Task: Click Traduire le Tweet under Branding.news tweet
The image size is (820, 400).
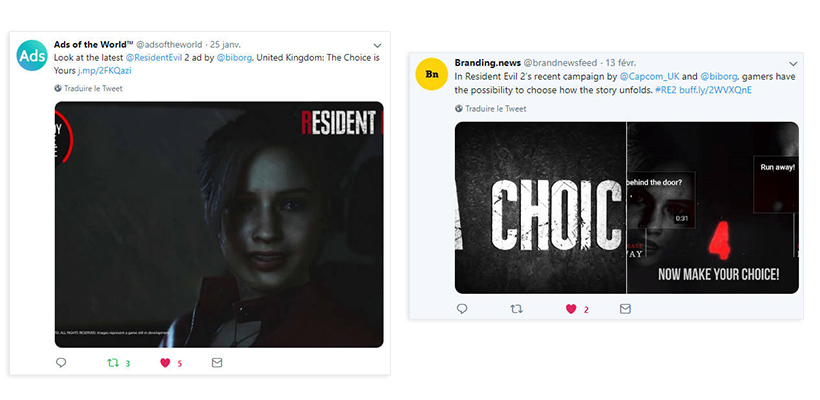Action: (x=491, y=109)
